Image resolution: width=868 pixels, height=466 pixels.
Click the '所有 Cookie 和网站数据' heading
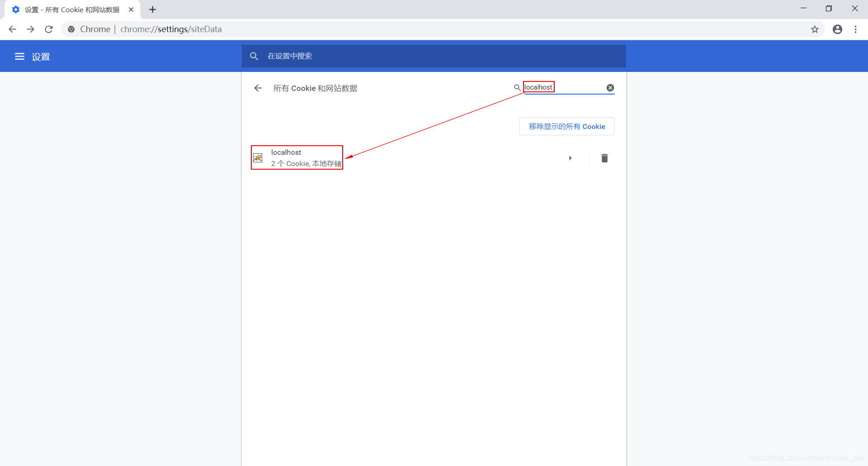click(315, 88)
